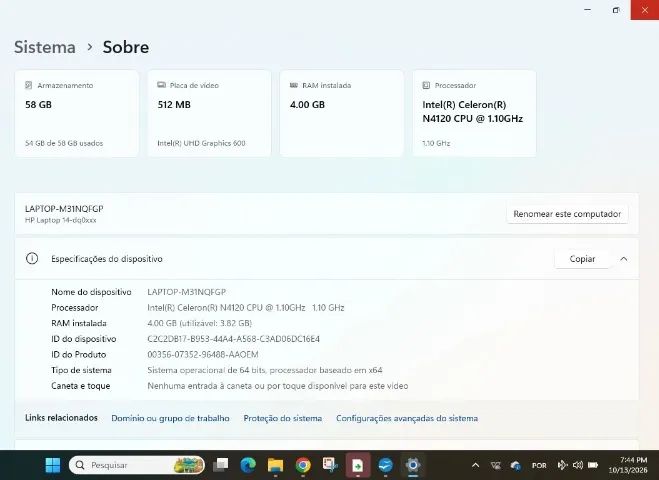Viewport: 659px width, 480px height.
Task: Select '54 GB de 58 GB usados' text
Action: (x=64, y=143)
